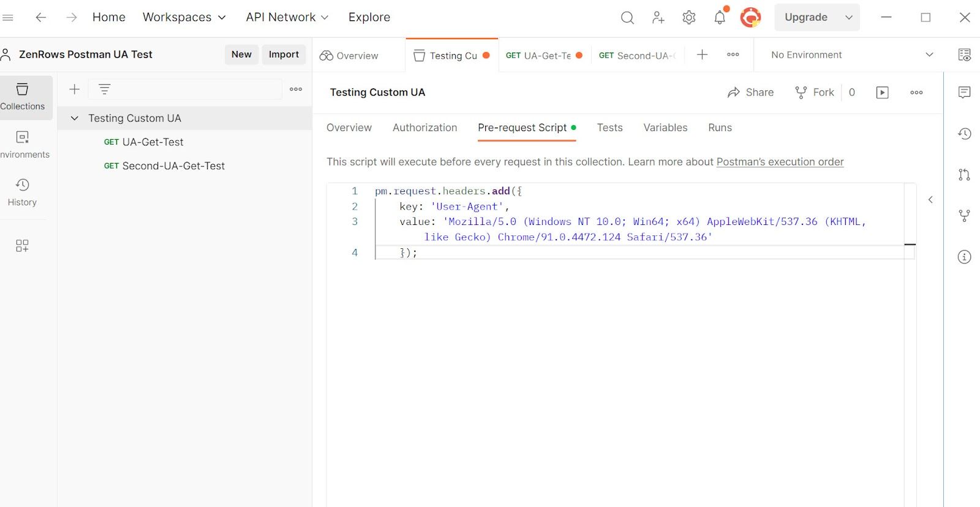
Task: Go to Home
Action: click(x=109, y=17)
